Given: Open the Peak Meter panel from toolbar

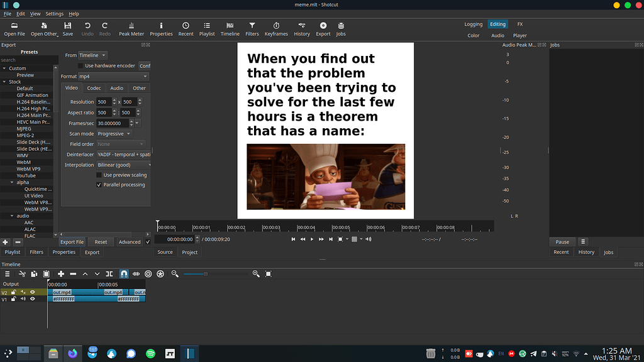Looking at the screenshot, I should (x=131, y=29).
